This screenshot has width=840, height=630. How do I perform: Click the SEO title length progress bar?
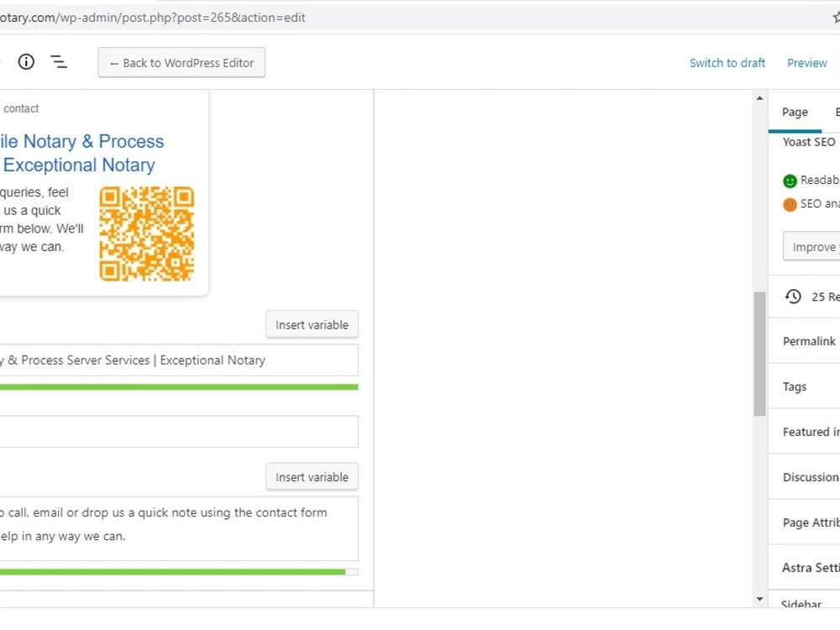click(179, 386)
